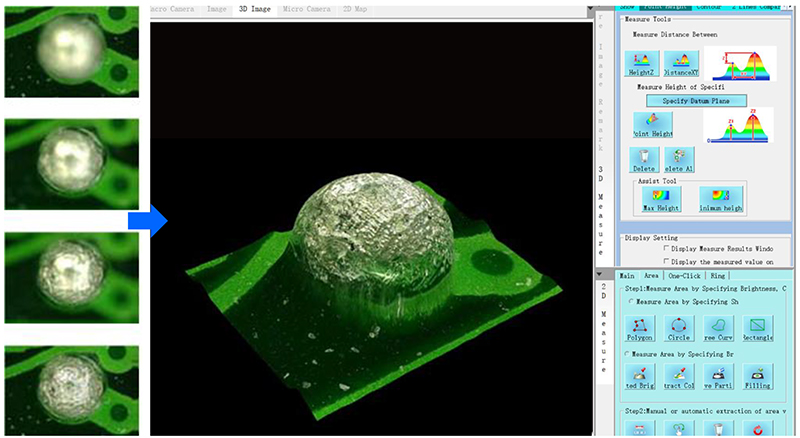The width and height of the screenshot is (800, 438).
Task: Click the Specify Datum Plane button
Action: pos(696,101)
